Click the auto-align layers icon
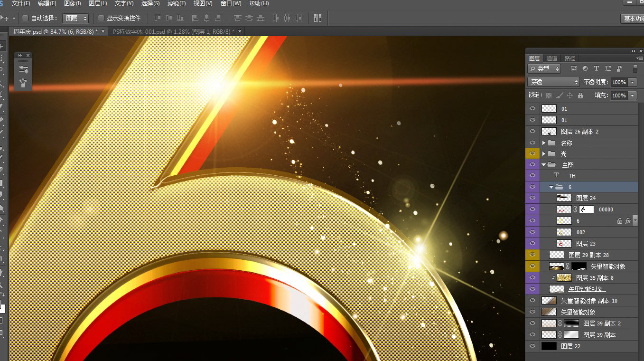644x361 pixels. pyautogui.click(x=317, y=18)
